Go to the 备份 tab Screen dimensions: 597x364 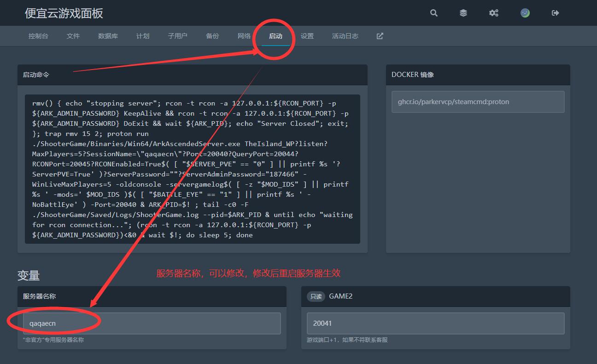(x=212, y=36)
